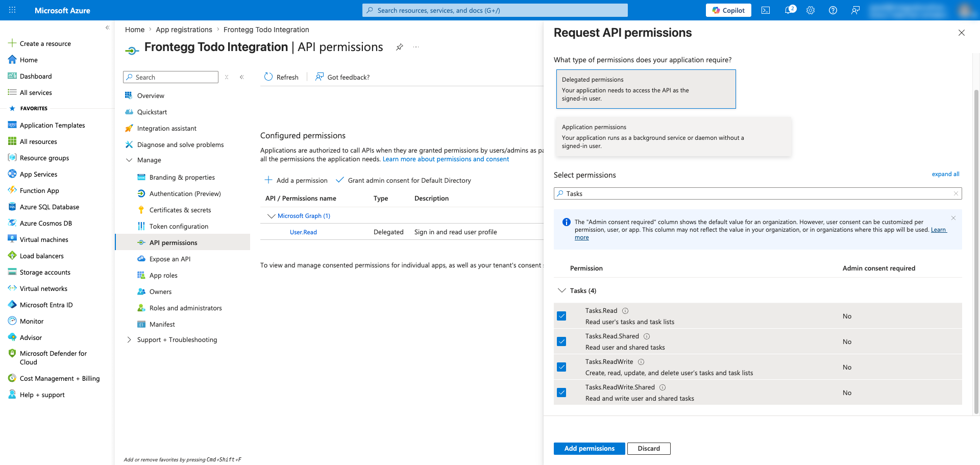
Task: Grant admin consent for Default Directory
Action: [x=403, y=180]
